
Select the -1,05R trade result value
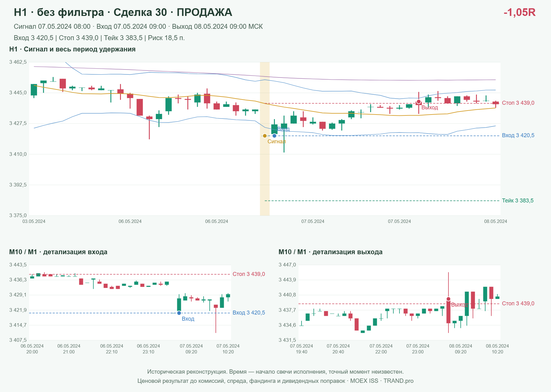point(519,12)
